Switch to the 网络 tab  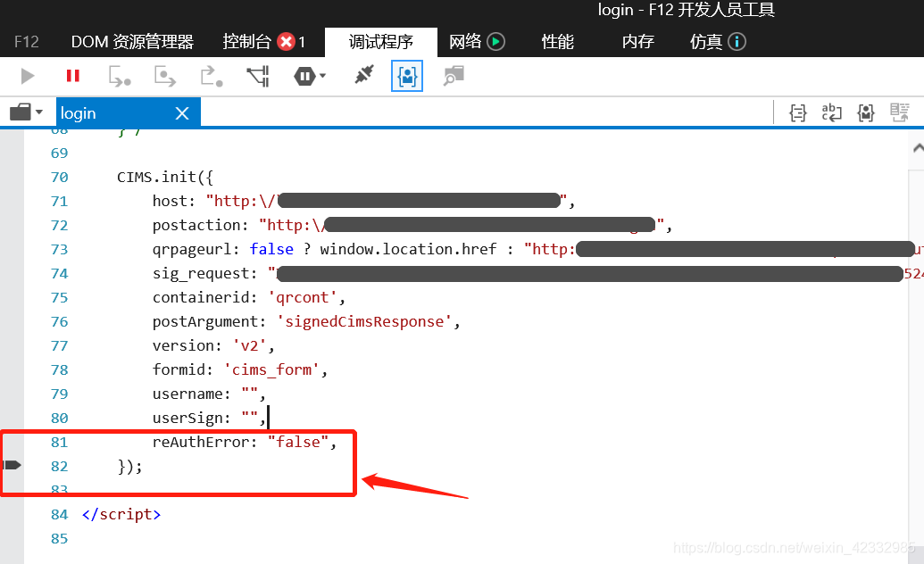(465, 42)
